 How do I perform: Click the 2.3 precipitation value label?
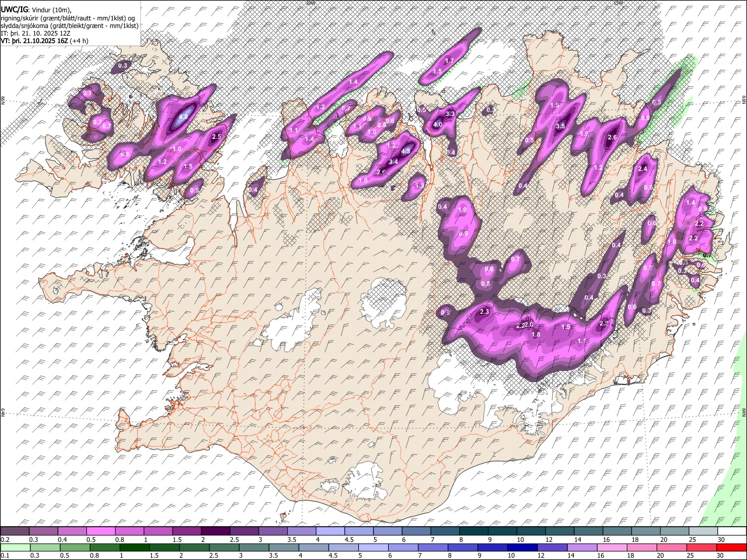[484, 311]
